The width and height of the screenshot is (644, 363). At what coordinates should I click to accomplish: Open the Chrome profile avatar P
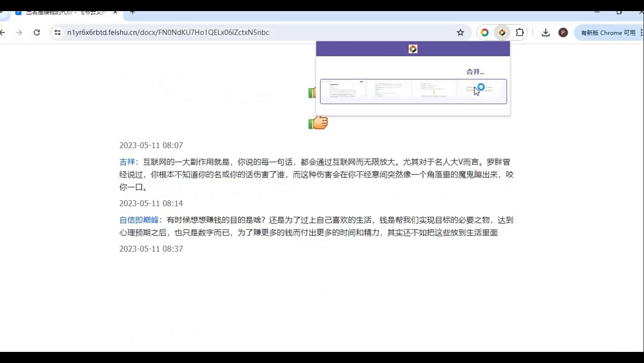563,32
